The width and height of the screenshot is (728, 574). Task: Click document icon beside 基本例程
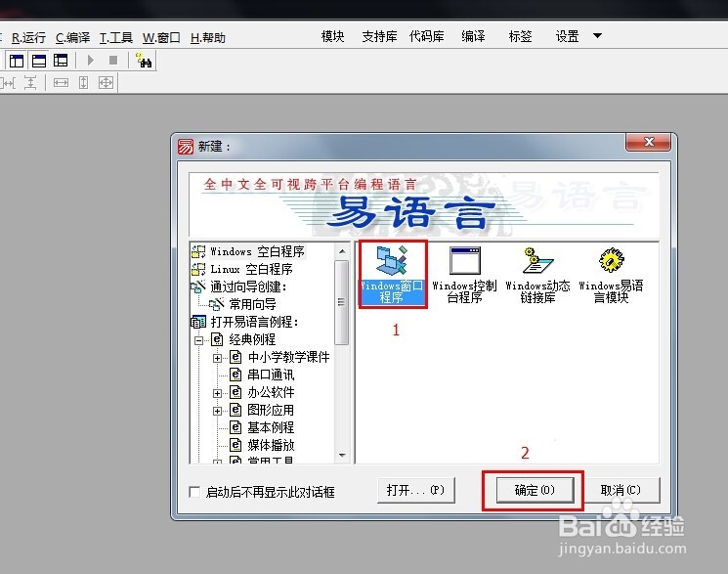(x=236, y=427)
